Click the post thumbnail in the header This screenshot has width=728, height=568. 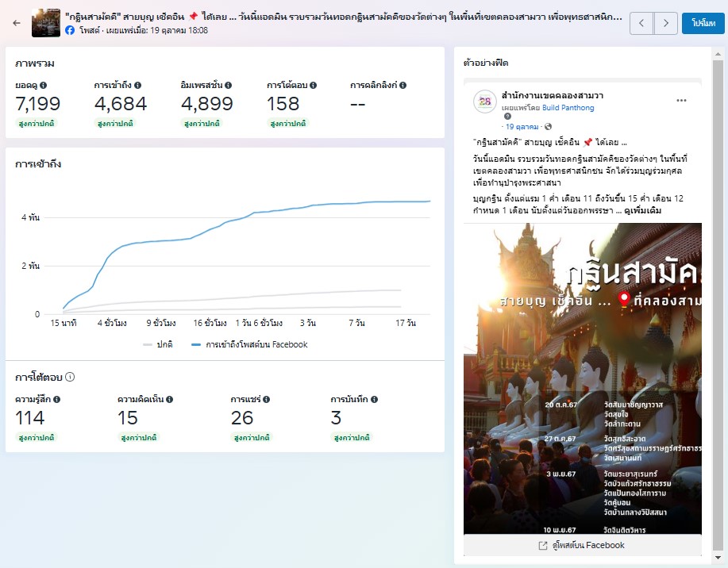click(x=45, y=23)
